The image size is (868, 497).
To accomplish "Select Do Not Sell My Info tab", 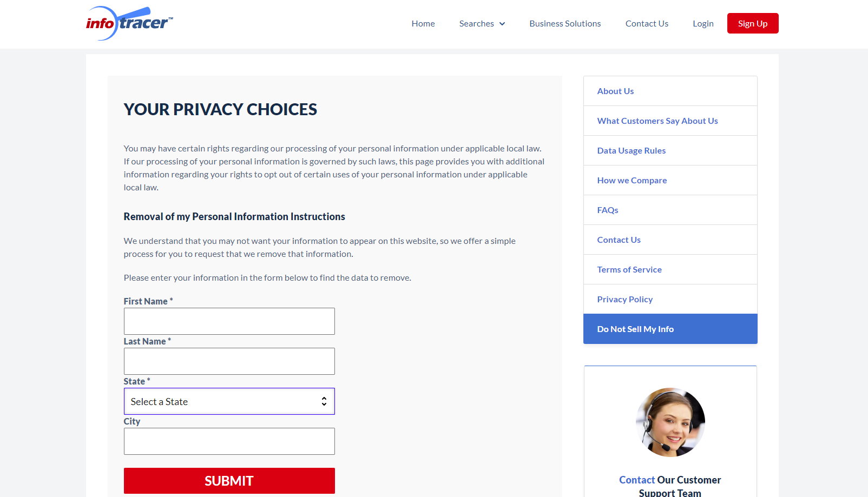I will pyautogui.click(x=670, y=329).
